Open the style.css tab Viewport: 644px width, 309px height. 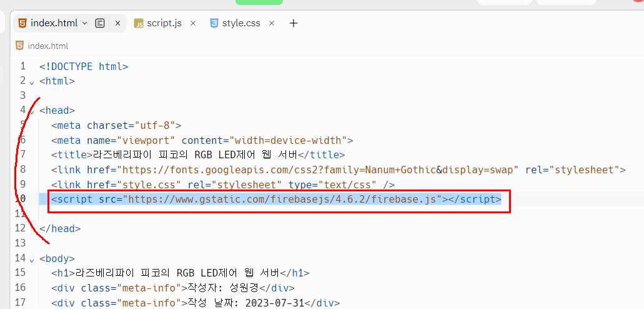point(241,23)
